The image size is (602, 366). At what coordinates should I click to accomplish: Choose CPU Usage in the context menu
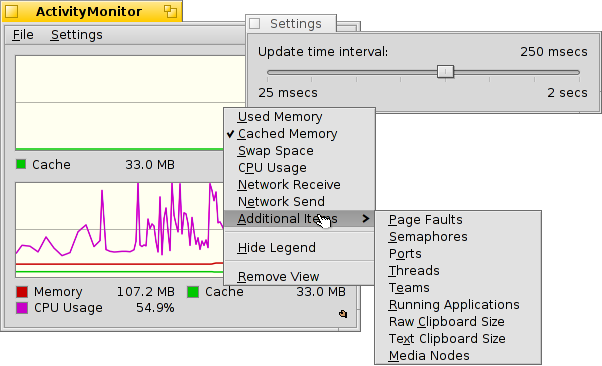click(299, 167)
